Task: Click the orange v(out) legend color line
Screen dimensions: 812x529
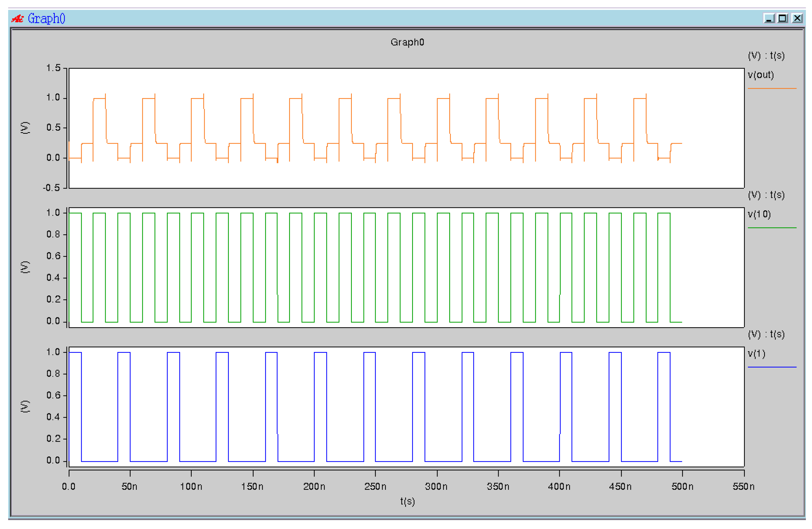Action: point(772,89)
